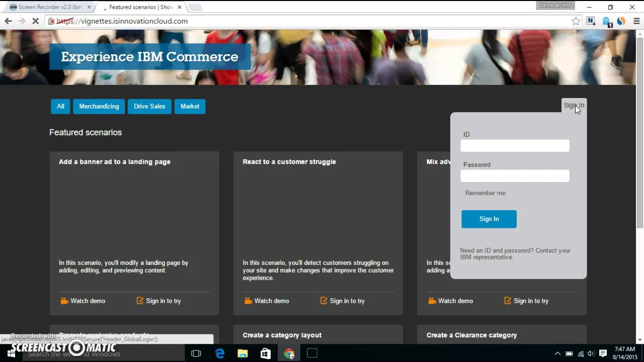Stop the page loading with the X button
This screenshot has width=644, height=362.
pyautogui.click(x=35, y=21)
